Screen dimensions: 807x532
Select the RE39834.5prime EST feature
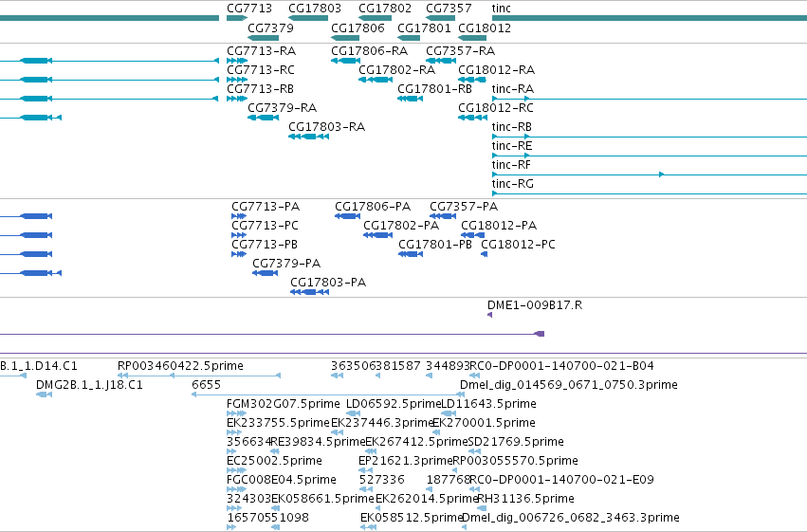[x=275, y=451]
